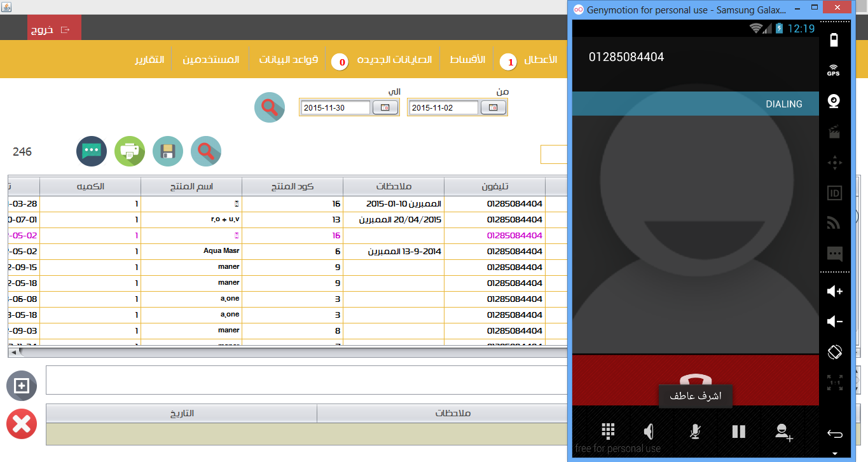868x462 pixels.
Task: Open the التقارير menu
Action: pyautogui.click(x=149, y=60)
